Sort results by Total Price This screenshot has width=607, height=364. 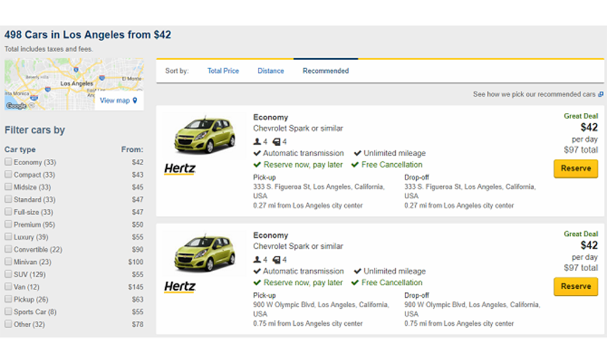[223, 71]
